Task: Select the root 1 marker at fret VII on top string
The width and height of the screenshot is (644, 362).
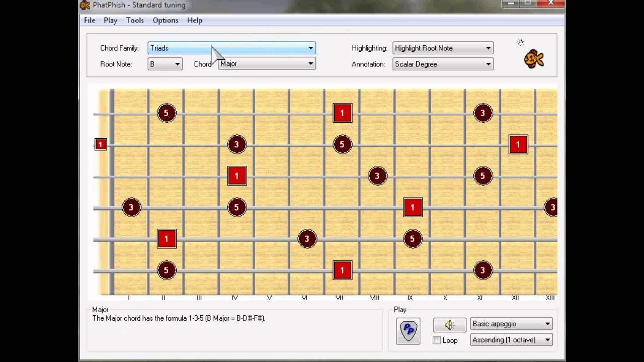Action: [x=342, y=113]
